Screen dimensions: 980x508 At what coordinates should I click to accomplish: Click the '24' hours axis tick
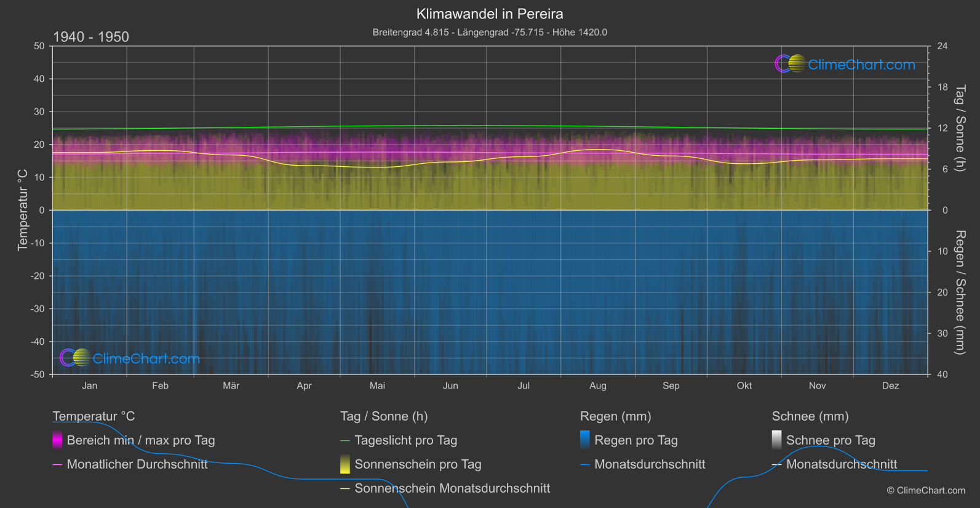(x=942, y=46)
